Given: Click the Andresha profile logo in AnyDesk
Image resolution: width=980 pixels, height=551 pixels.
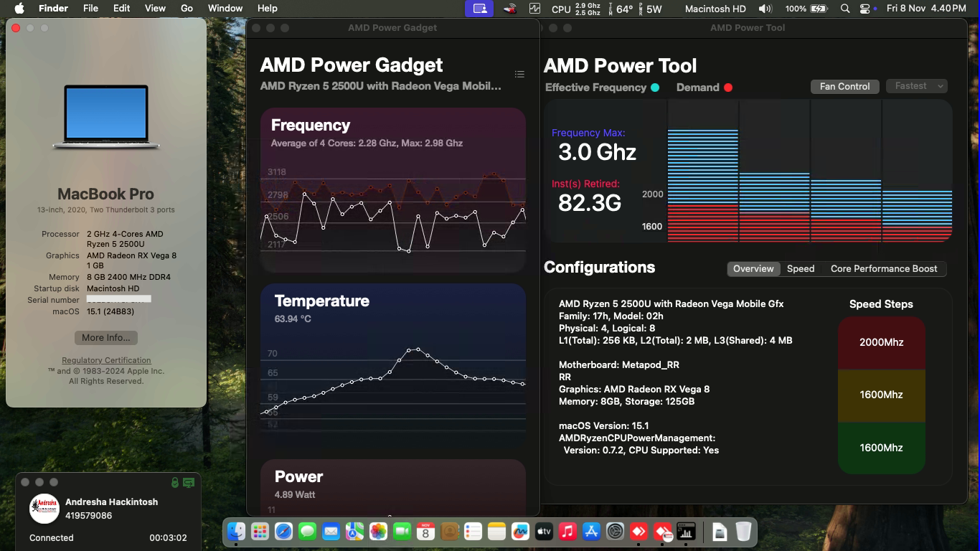Looking at the screenshot, I should [x=44, y=508].
